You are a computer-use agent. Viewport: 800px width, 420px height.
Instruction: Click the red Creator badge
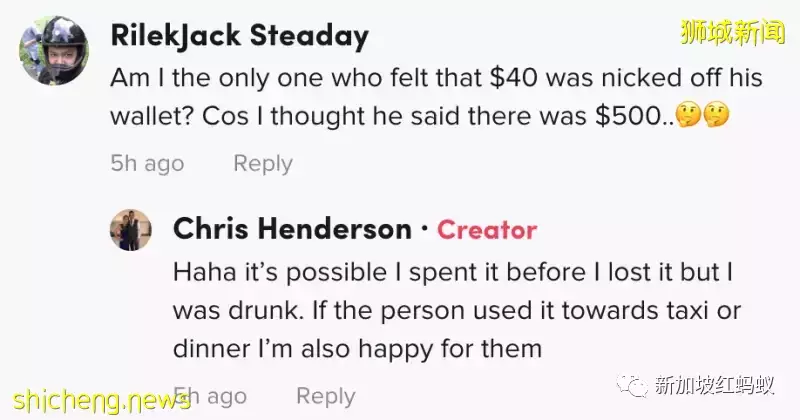487,230
